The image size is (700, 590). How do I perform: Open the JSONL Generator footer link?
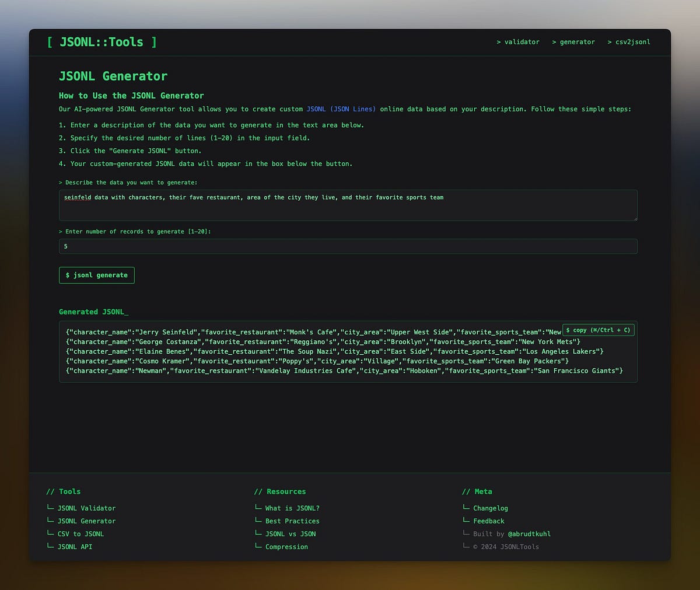coord(86,521)
